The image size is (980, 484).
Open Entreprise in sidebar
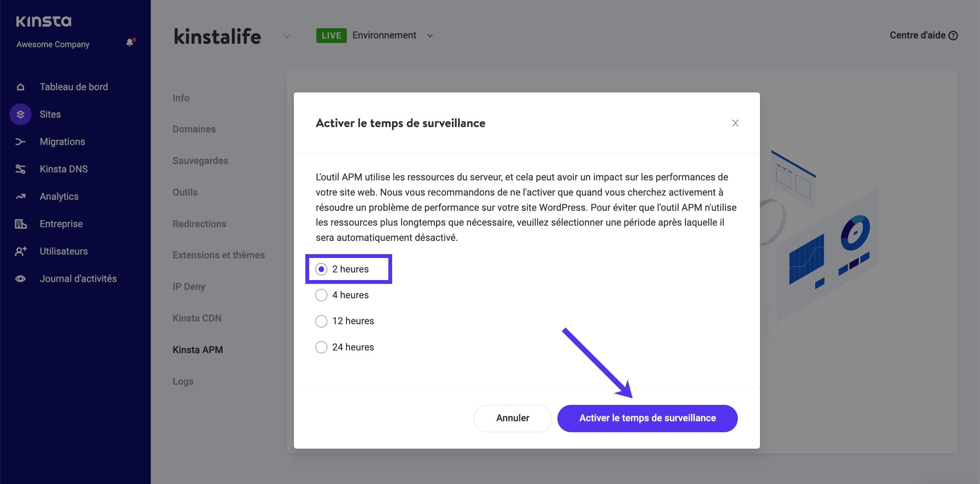[x=61, y=224]
